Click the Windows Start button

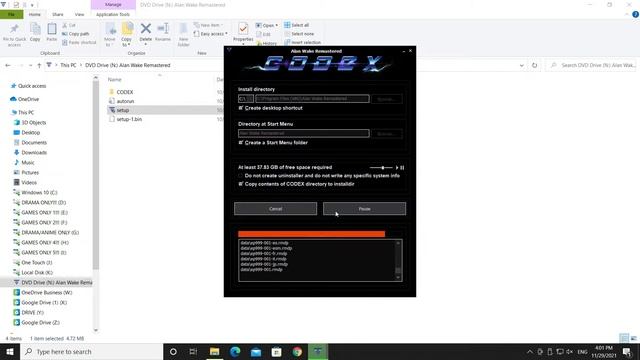tap(10, 352)
